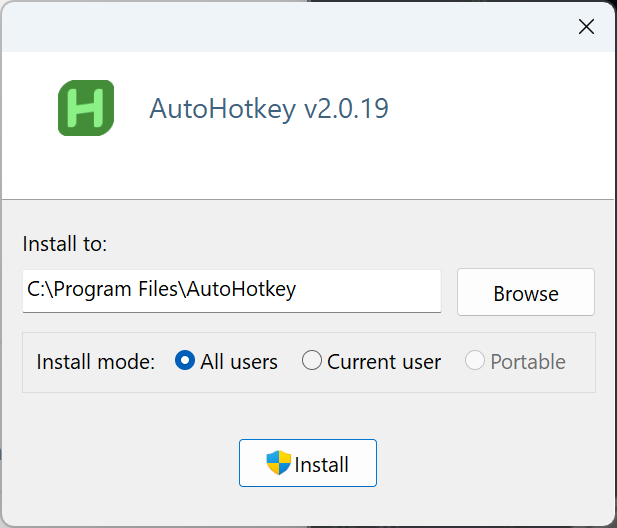Click the "AutoHotkey v2.0.19" title text
The height and width of the screenshot is (528, 617).
coord(269,108)
